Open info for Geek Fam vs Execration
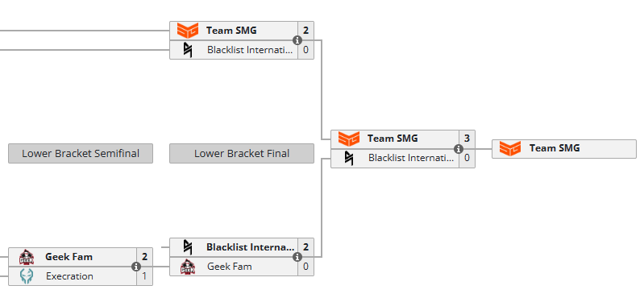 tap(136, 267)
